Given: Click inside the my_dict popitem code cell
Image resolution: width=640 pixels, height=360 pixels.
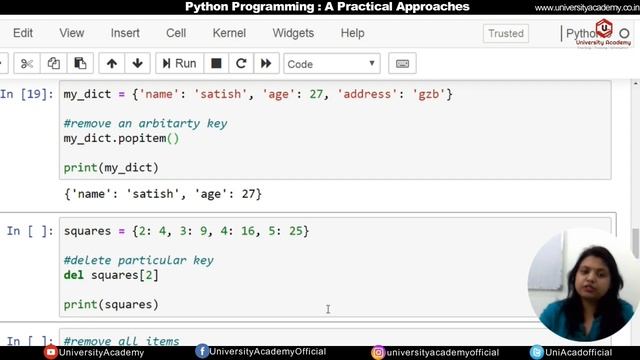Looking at the screenshot, I should pos(335,130).
